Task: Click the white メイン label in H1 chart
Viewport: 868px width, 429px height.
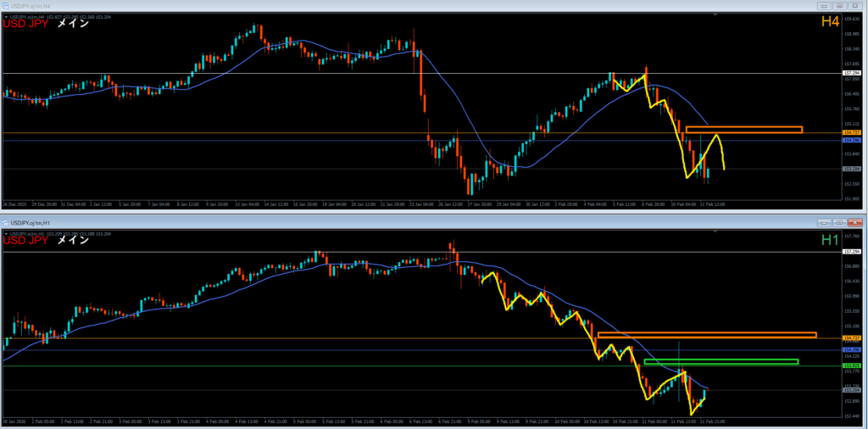Action: pyautogui.click(x=73, y=240)
